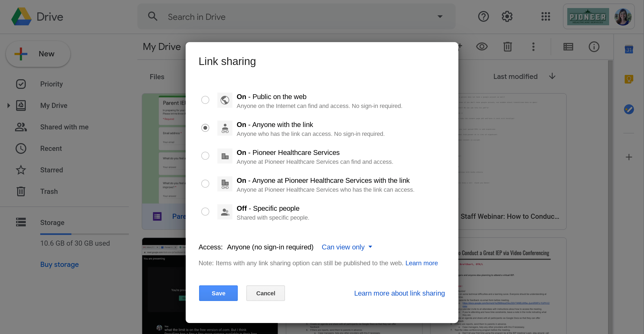
Task: Expand My Drive folder tree arrow
Action: [9, 106]
